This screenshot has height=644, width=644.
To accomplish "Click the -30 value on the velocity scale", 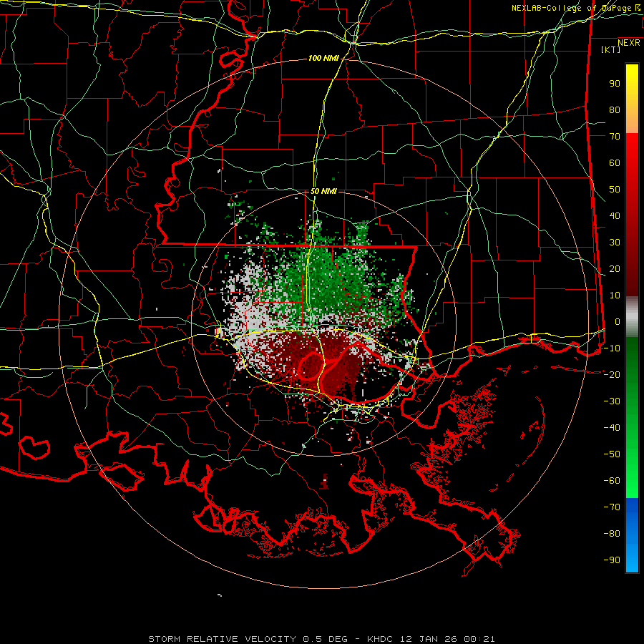I will click(612, 401).
